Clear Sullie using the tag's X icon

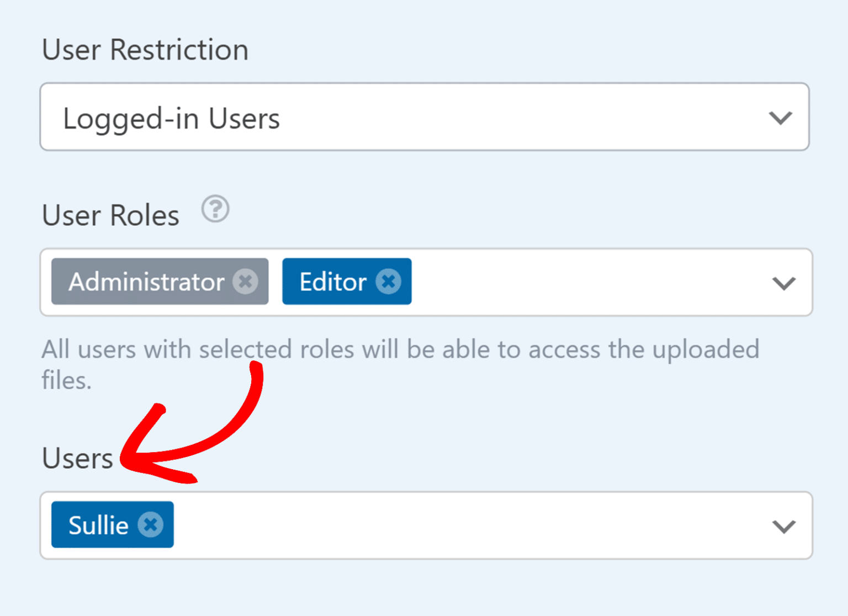point(150,524)
